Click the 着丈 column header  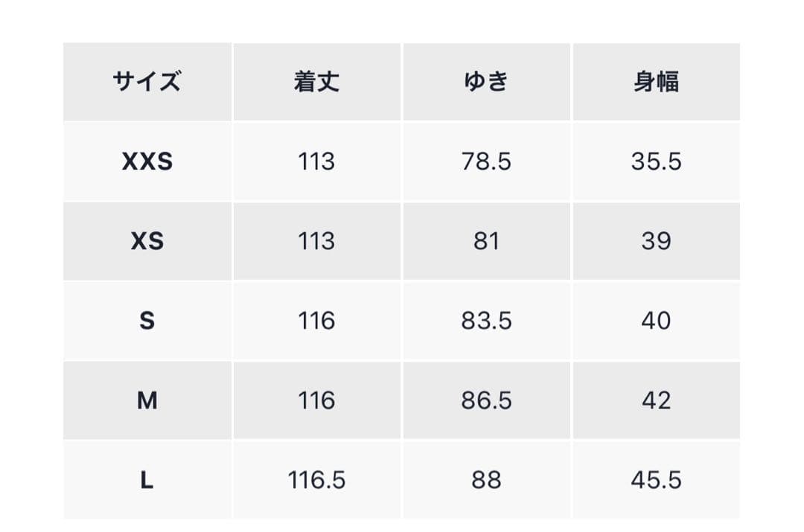pos(316,82)
